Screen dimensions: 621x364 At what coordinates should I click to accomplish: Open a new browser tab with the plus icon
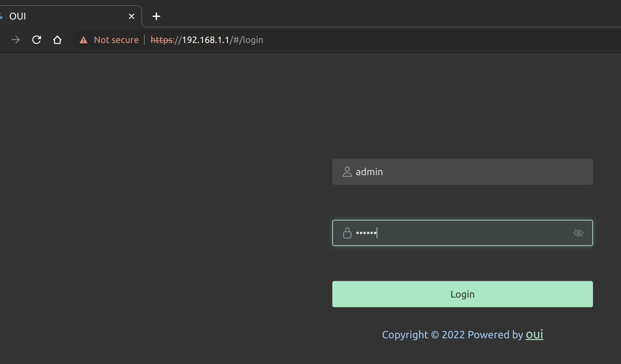tap(156, 16)
